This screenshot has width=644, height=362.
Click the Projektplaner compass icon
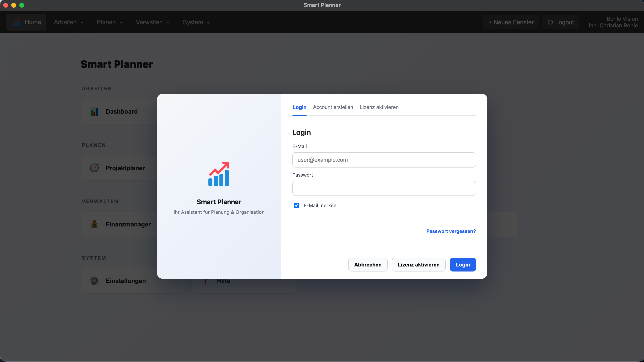tap(94, 168)
